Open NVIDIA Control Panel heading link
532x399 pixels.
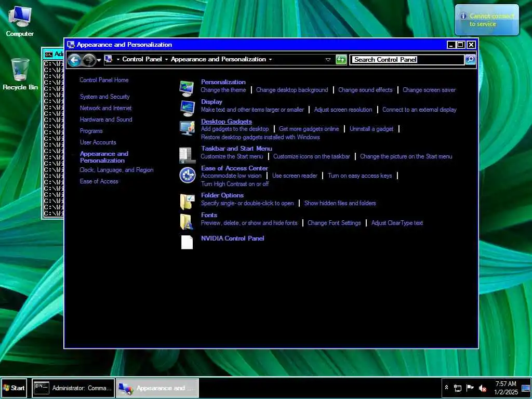(232, 238)
